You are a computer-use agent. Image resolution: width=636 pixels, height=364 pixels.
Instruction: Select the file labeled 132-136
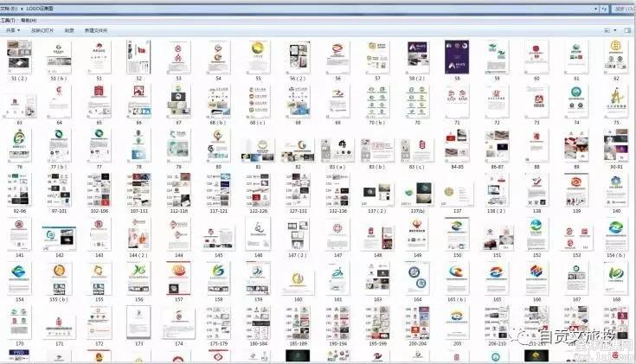point(337,189)
